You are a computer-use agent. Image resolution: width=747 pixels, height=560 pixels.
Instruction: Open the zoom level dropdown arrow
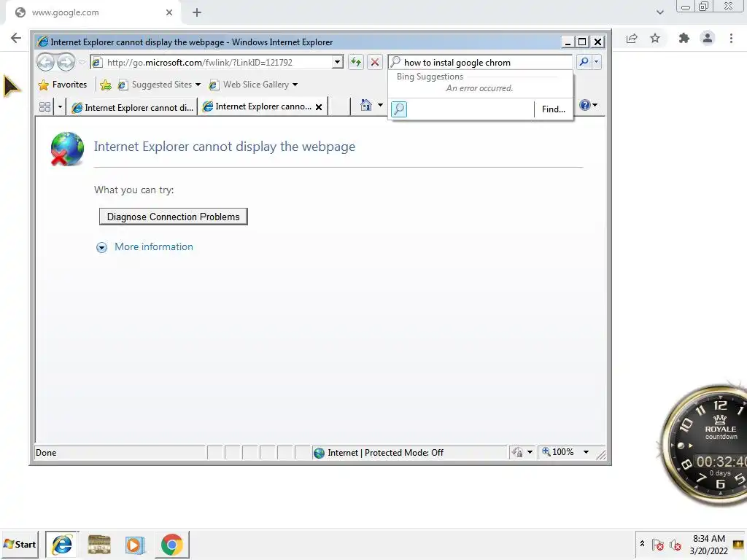(x=586, y=452)
